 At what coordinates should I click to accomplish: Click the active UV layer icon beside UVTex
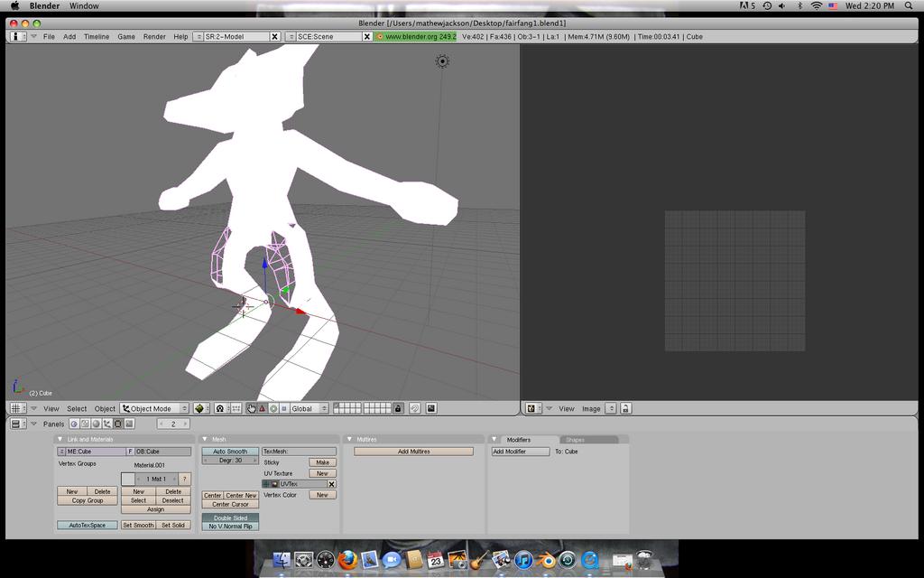[266, 484]
